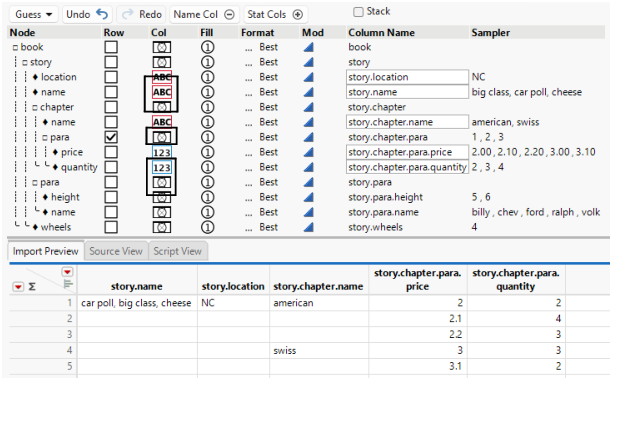The width and height of the screenshot is (634, 427).
Task: Collapse the para node under chapter
Action: tap(45, 137)
